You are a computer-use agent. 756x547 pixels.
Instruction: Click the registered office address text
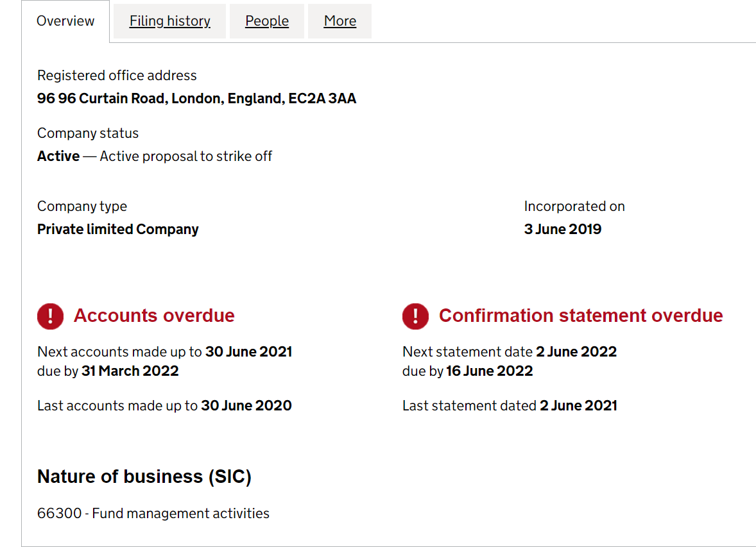point(197,98)
